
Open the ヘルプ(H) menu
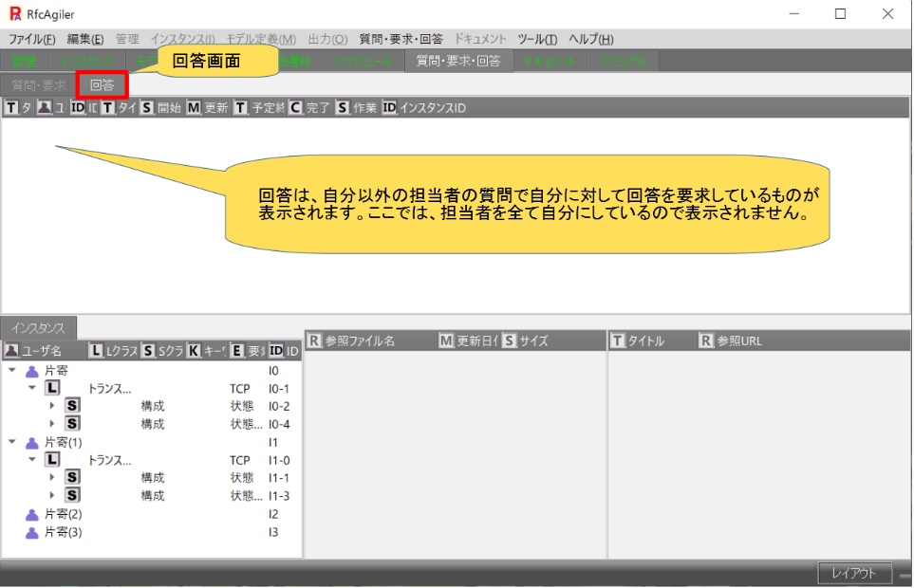tap(590, 39)
